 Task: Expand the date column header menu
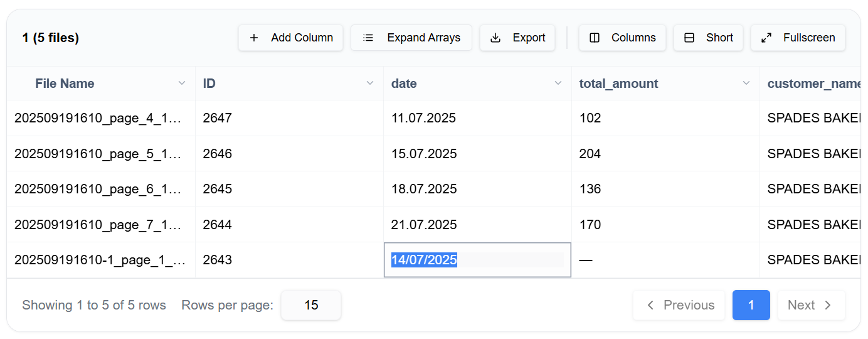pos(558,83)
